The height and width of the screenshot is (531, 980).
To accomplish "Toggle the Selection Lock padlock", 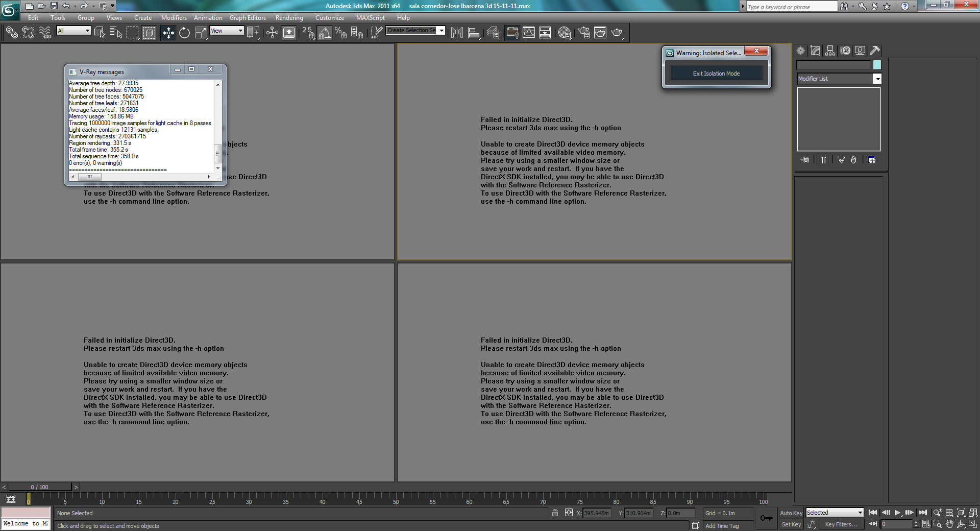I will tap(555, 513).
